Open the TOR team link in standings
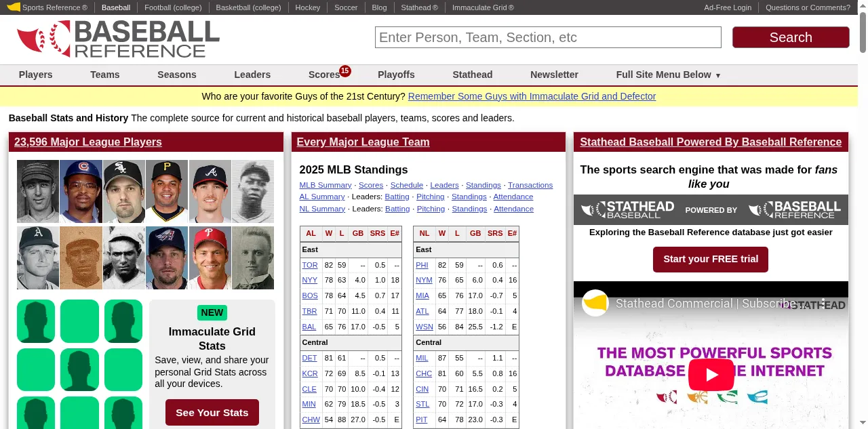The height and width of the screenshot is (429, 868). click(x=309, y=265)
